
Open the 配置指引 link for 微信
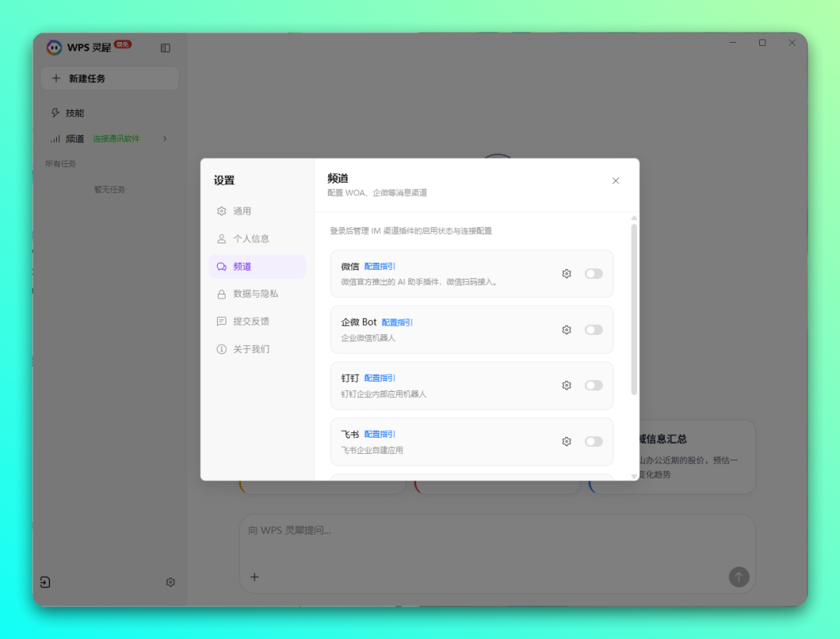tap(380, 266)
